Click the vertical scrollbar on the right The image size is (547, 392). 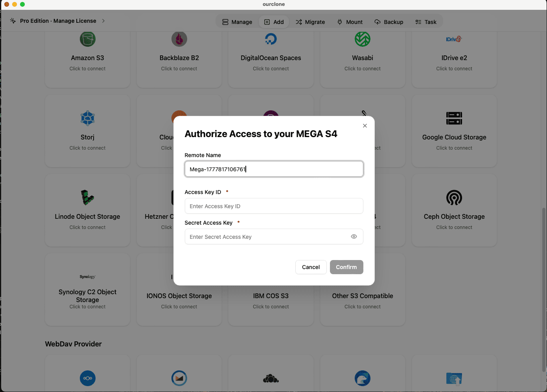click(544, 289)
